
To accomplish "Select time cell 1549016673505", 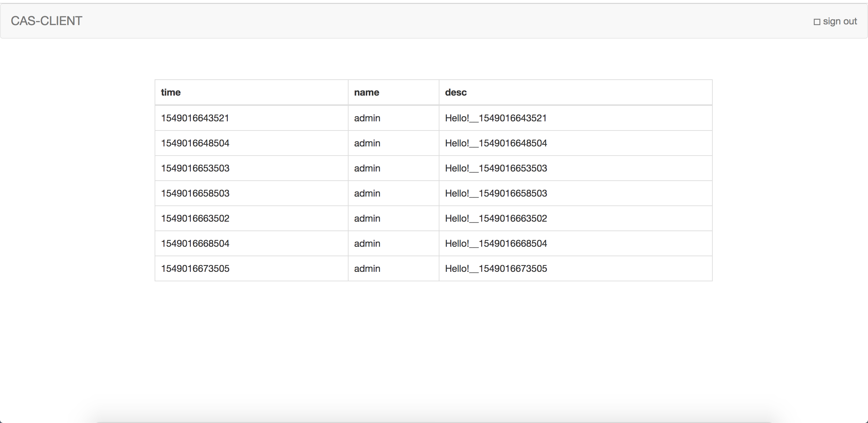I will (195, 268).
